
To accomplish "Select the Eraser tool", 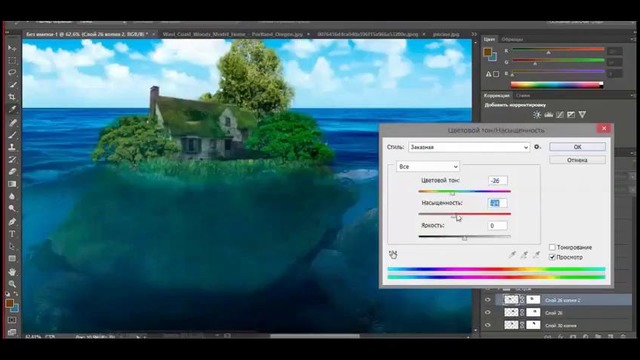I will pos(12,171).
